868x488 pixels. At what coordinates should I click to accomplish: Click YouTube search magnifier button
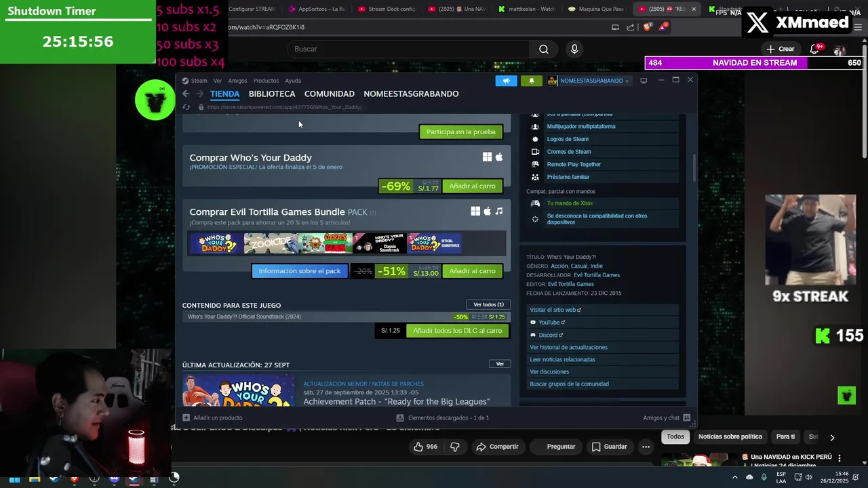click(543, 49)
